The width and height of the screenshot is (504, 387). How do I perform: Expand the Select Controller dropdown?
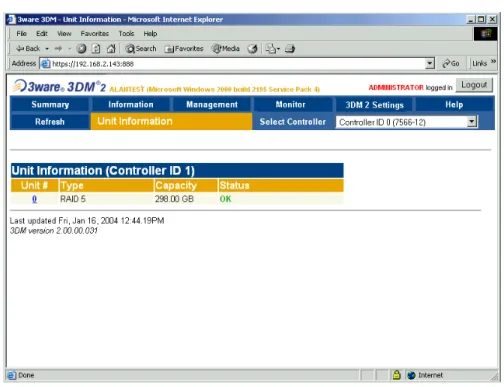[471, 122]
